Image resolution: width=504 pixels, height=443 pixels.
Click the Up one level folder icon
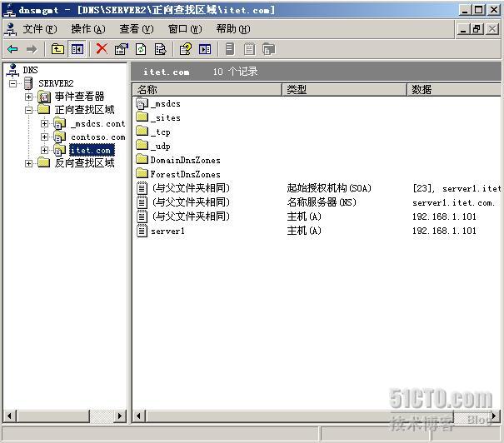click(x=57, y=49)
